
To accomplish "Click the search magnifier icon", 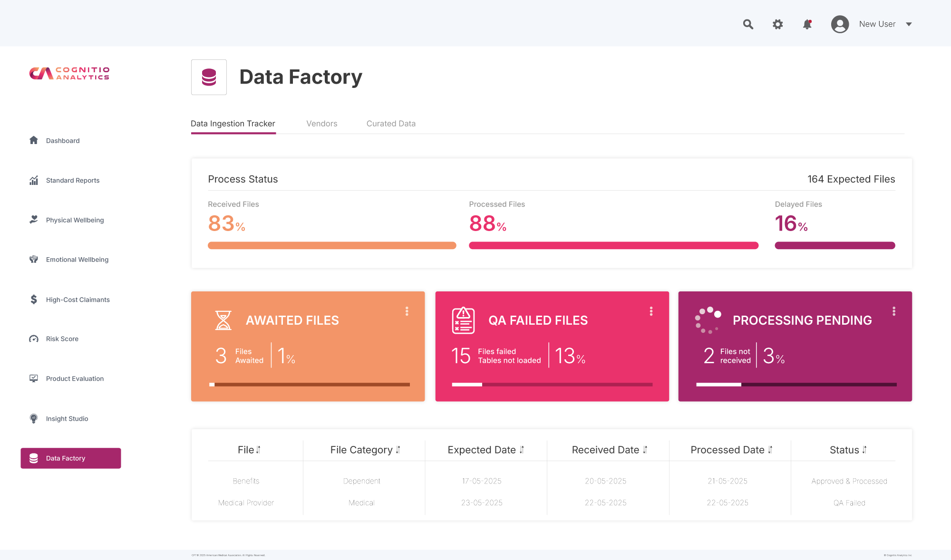I will click(x=748, y=24).
